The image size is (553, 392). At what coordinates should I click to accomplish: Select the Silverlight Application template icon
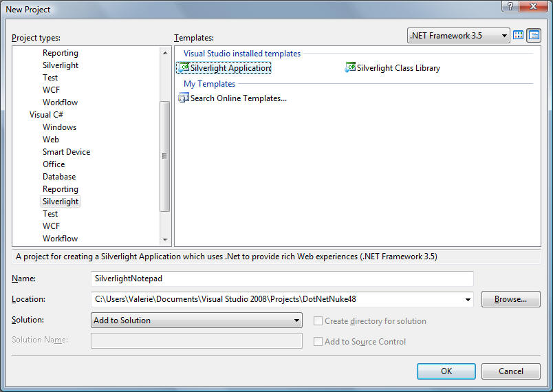point(183,68)
